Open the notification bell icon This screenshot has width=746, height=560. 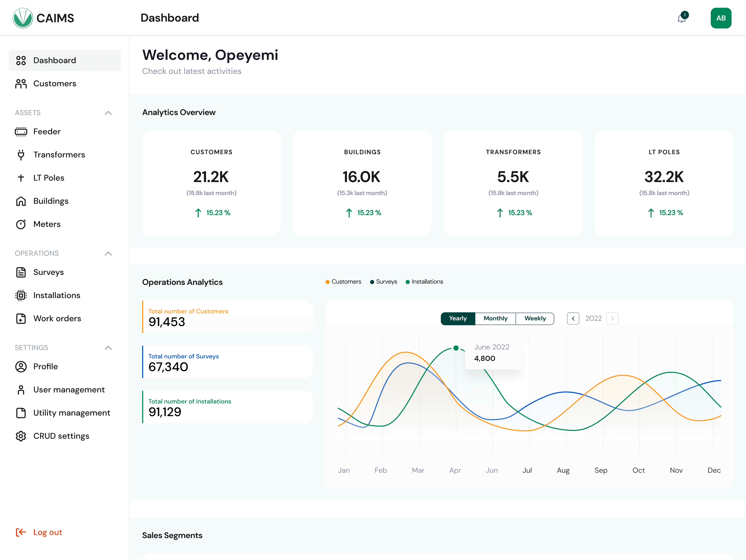pos(682,18)
